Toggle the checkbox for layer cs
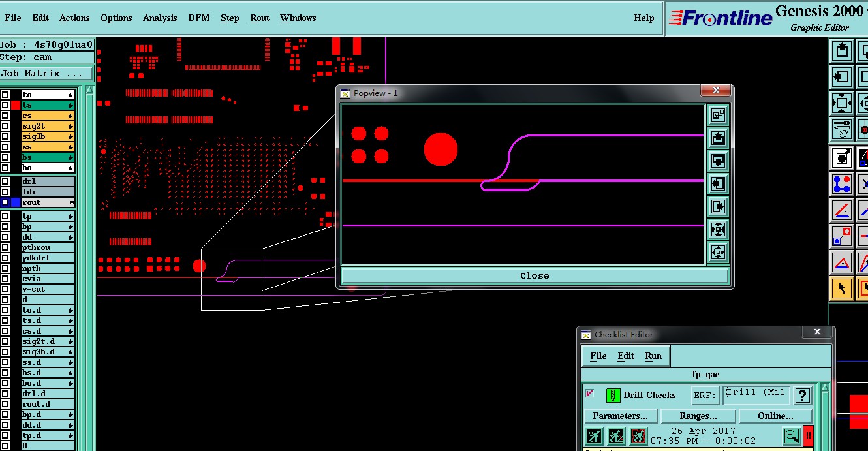Image resolution: width=868 pixels, height=451 pixels. click(5, 116)
